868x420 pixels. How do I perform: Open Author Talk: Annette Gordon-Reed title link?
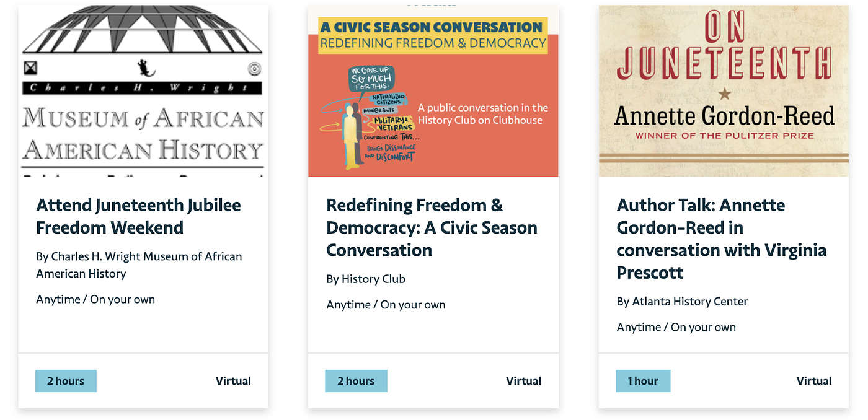click(x=722, y=238)
